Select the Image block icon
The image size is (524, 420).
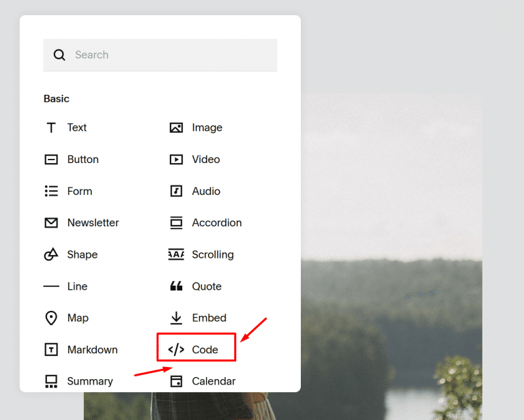tap(176, 127)
